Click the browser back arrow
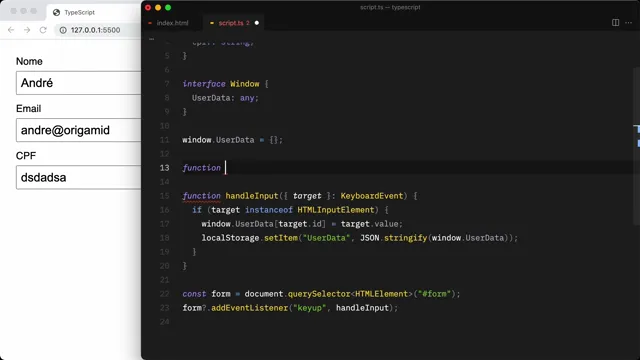This screenshot has height=360, width=640. pyautogui.click(x=11, y=30)
